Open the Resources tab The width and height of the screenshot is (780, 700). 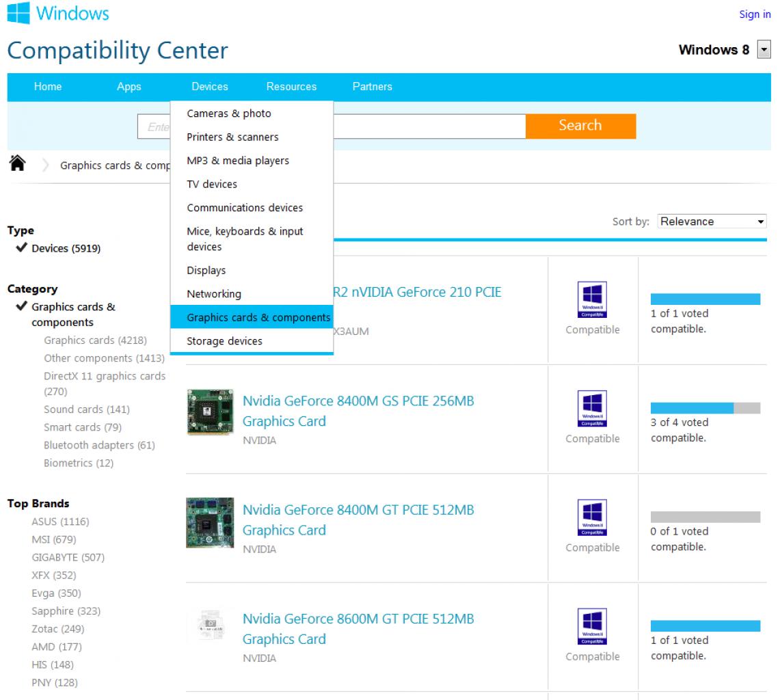click(291, 87)
